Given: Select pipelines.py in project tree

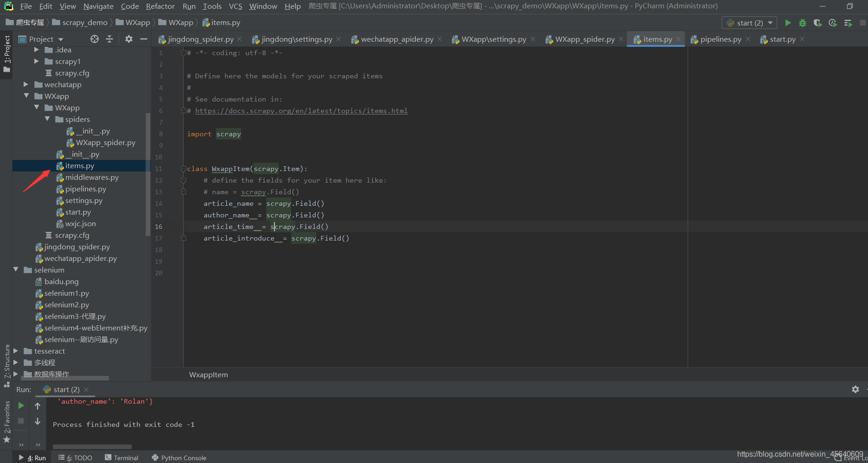Looking at the screenshot, I should point(86,189).
